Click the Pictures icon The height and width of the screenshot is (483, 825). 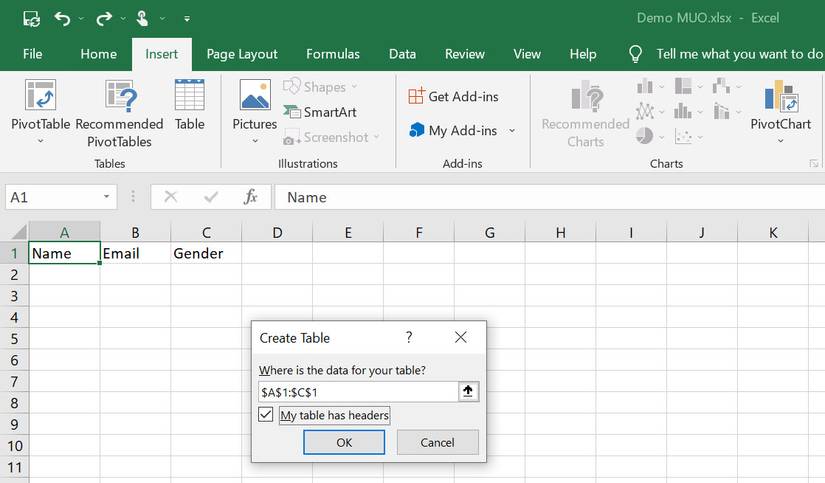(255, 95)
